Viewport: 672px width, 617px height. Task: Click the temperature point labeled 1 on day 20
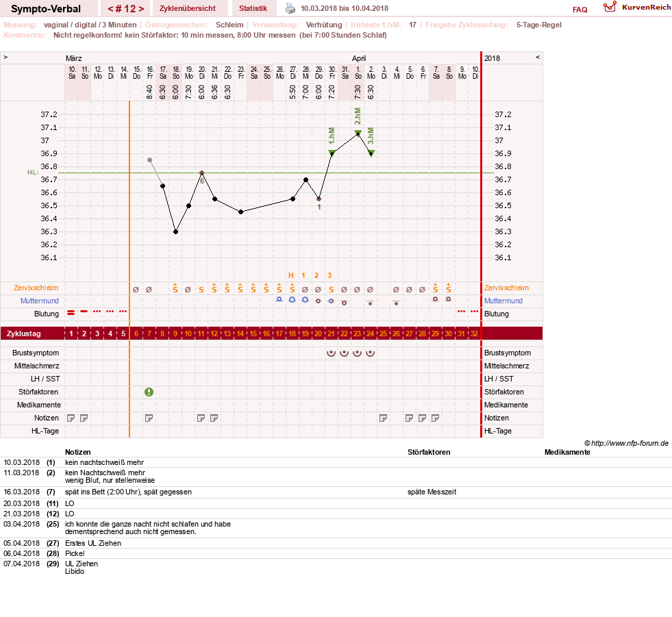(x=319, y=199)
